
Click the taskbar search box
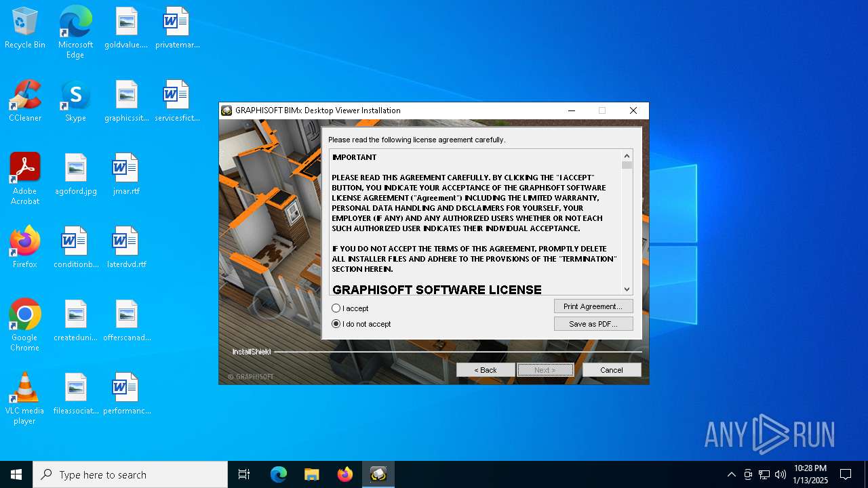pyautogui.click(x=130, y=474)
